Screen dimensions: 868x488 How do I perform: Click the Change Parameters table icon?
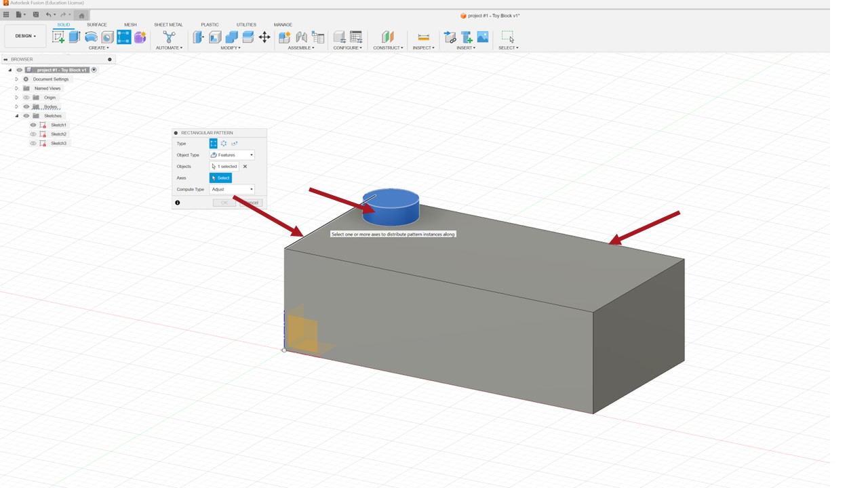[356, 37]
